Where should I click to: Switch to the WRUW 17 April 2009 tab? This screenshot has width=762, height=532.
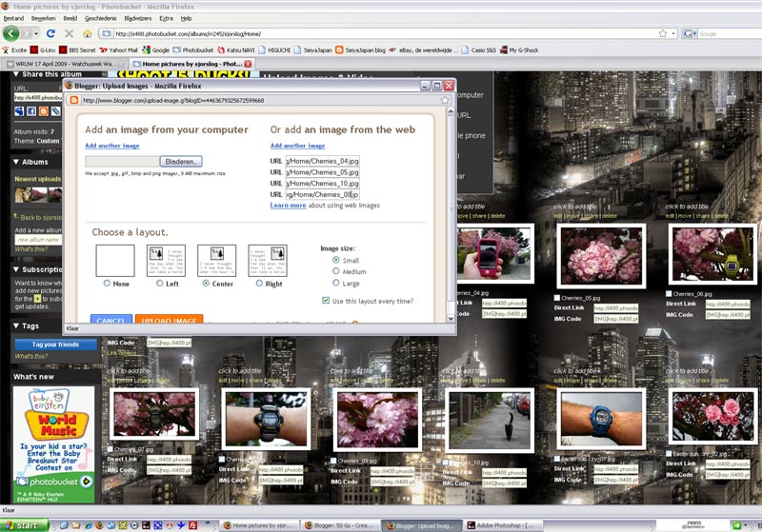[x=65, y=64]
